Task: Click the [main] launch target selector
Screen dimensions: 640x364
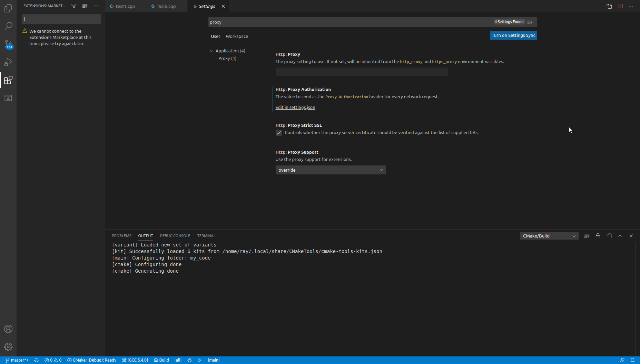Action: coord(214,360)
